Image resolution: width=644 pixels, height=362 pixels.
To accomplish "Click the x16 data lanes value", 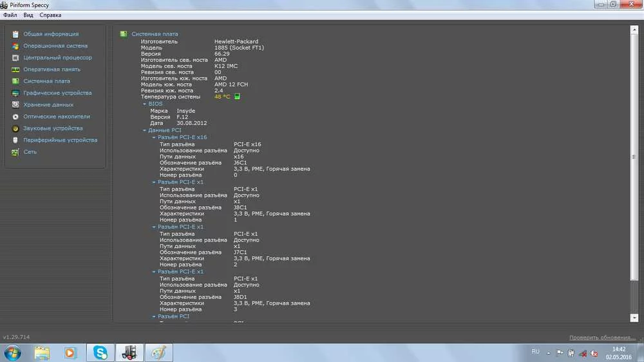I will tap(239, 157).
